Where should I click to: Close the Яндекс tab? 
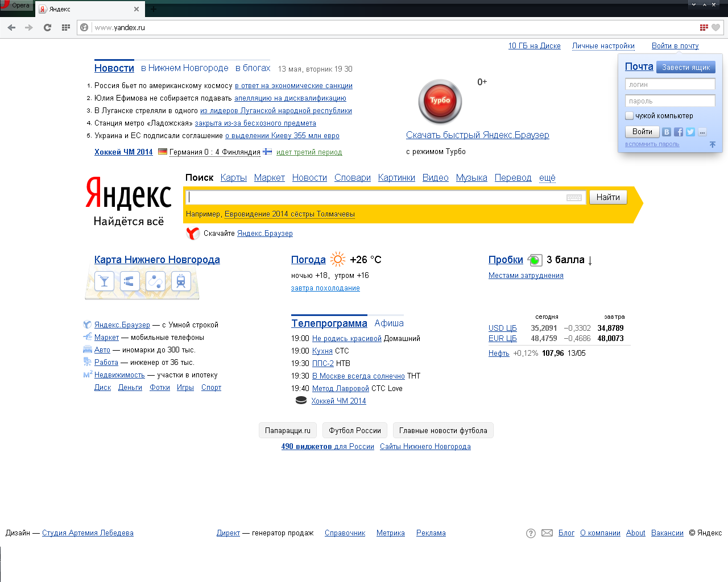point(136,9)
